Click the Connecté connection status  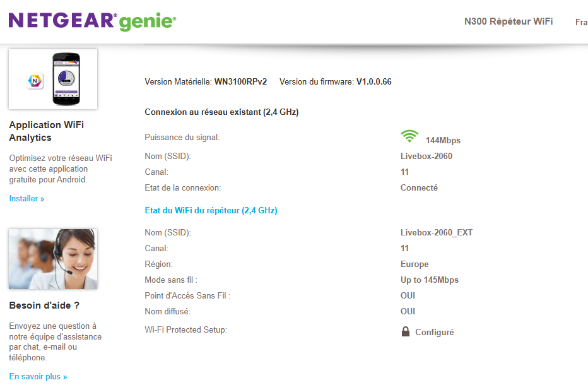[x=419, y=187]
